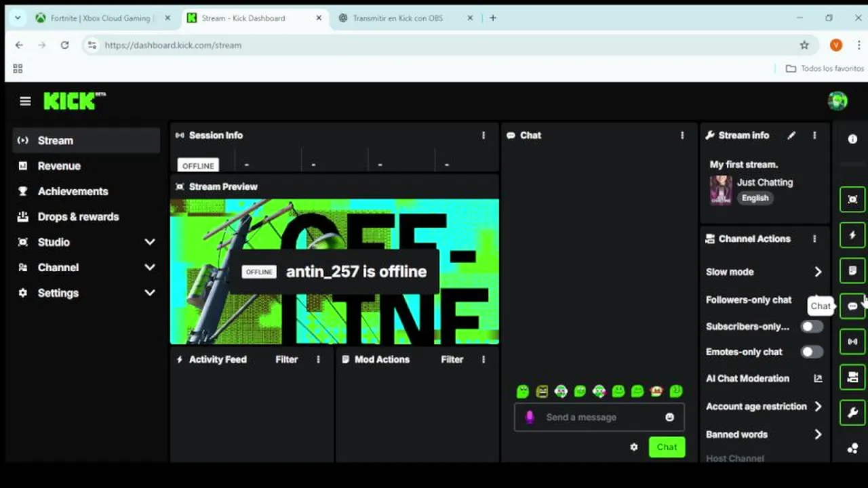Open AI Chat Moderation external link icon
Viewport: 868px width, 488px height.
(x=818, y=379)
